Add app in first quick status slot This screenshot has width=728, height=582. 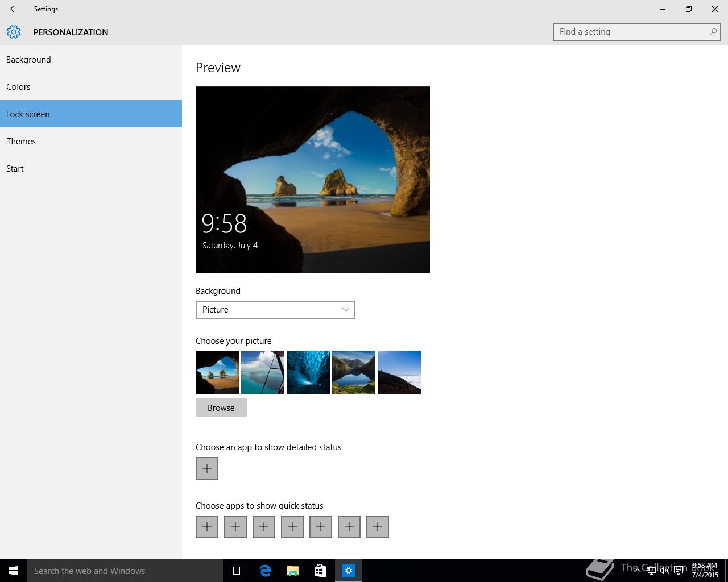207,527
